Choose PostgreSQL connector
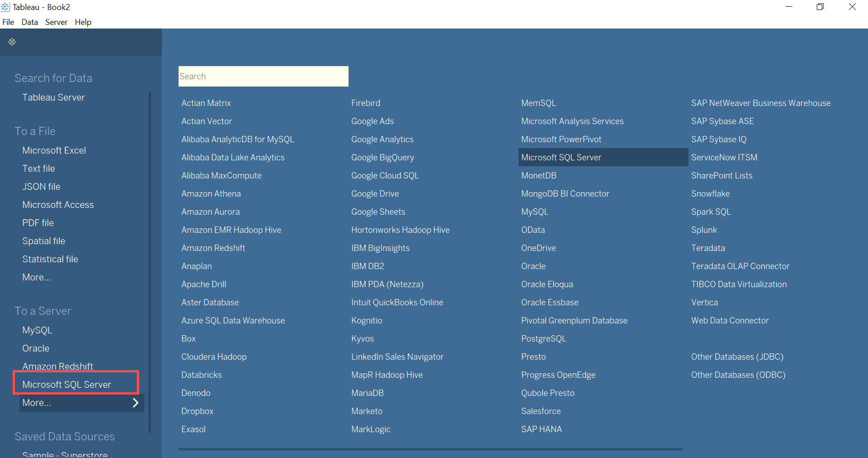 coord(544,338)
